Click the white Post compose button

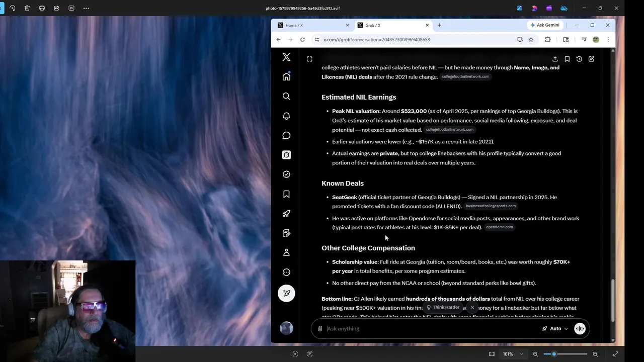[x=286, y=293]
